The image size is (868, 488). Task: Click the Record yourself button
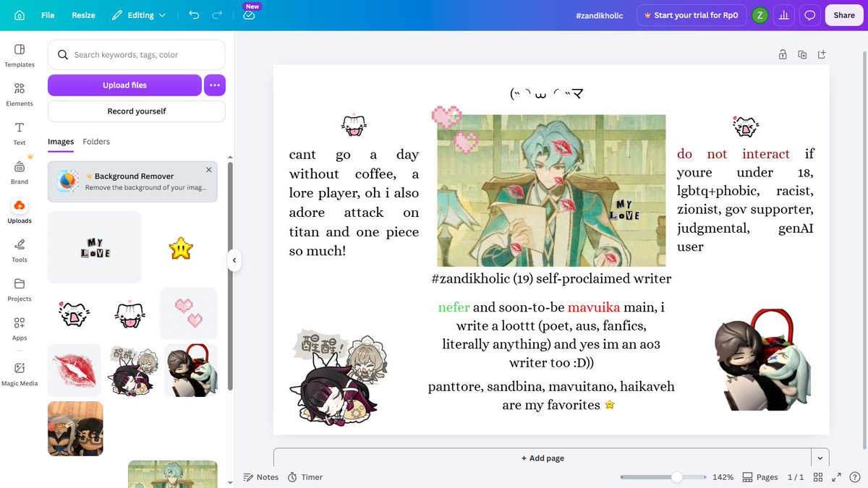coord(137,111)
